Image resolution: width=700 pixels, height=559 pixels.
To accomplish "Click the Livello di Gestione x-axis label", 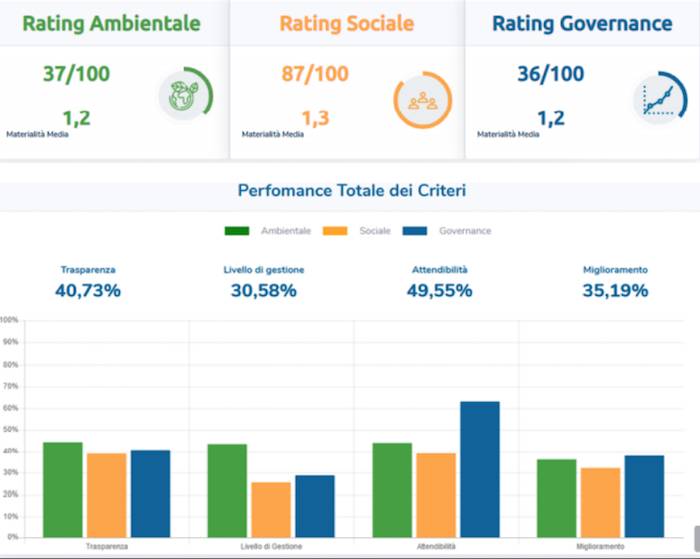I will (271, 546).
